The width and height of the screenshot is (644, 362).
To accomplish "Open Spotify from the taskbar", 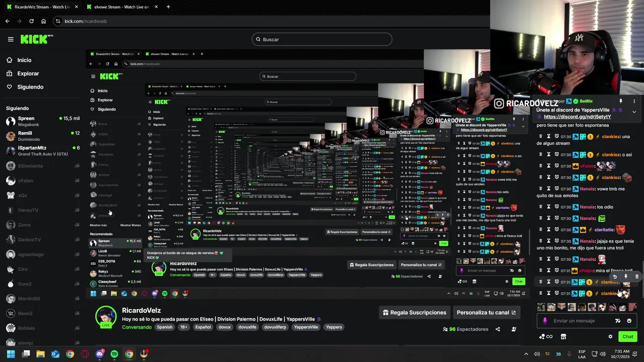I will [x=114, y=354].
